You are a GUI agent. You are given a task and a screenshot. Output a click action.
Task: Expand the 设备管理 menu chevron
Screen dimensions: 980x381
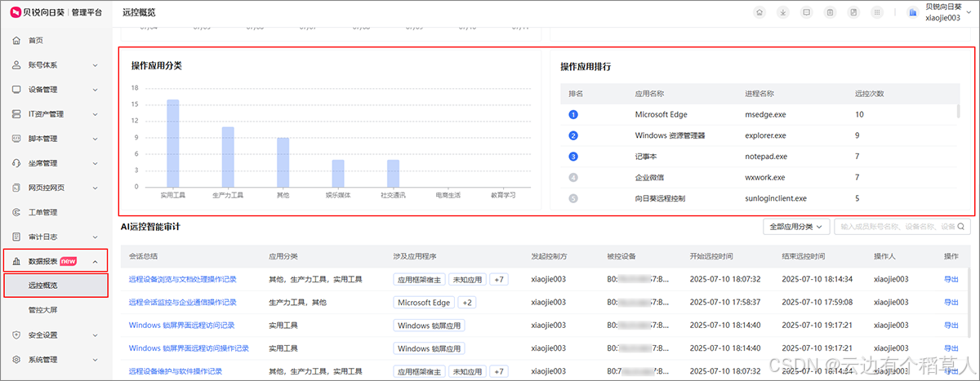(95, 89)
